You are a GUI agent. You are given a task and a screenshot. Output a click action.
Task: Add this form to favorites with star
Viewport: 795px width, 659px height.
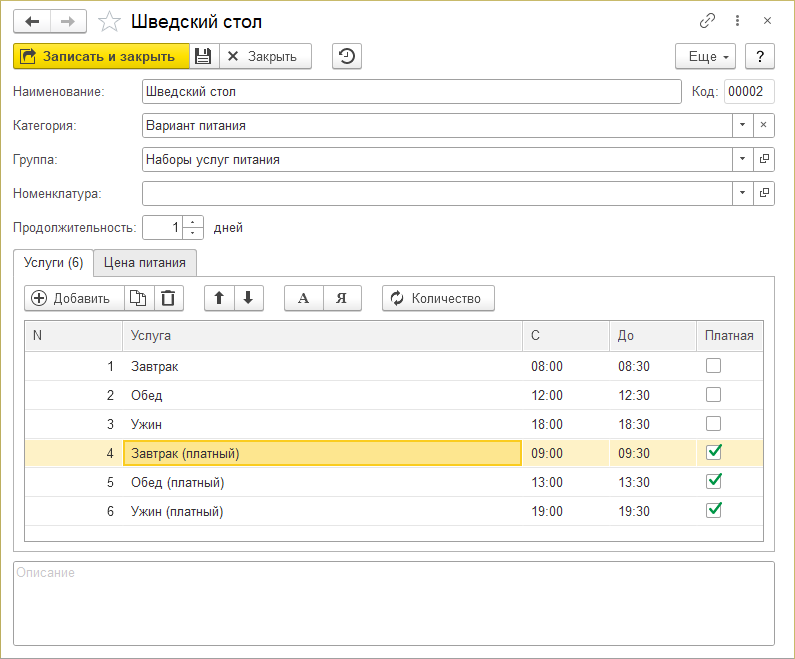pyautogui.click(x=112, y=21)
